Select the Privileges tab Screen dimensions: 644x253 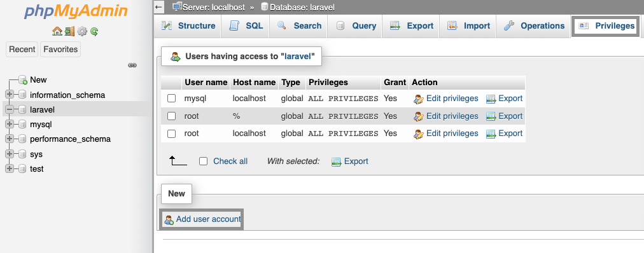(x=605, y=26)
